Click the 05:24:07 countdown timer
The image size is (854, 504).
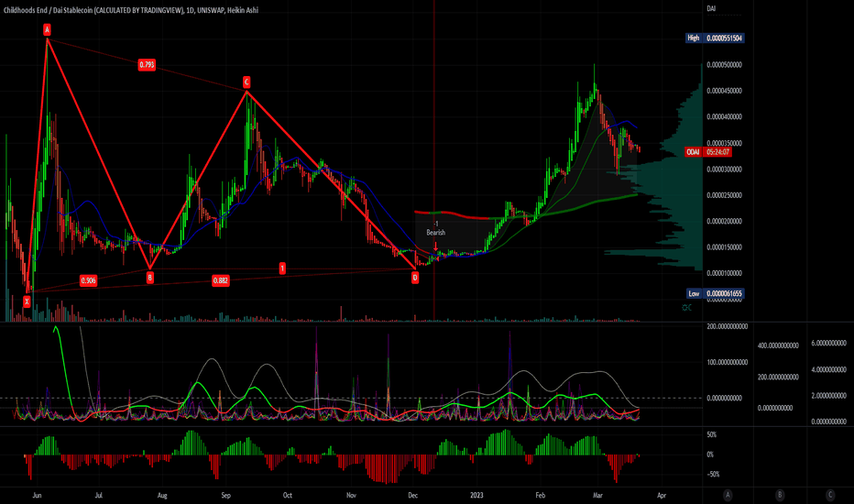coord(717,152)
